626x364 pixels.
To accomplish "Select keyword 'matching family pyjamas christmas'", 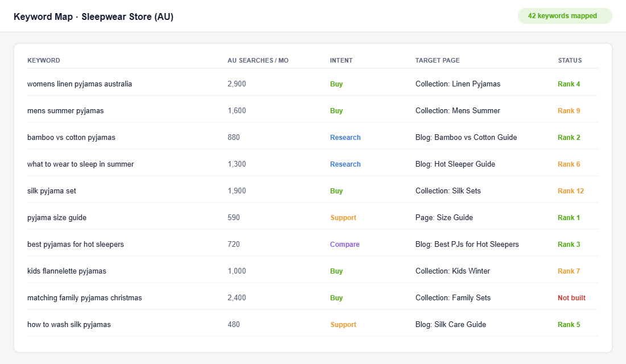I will tap(84, 298).
